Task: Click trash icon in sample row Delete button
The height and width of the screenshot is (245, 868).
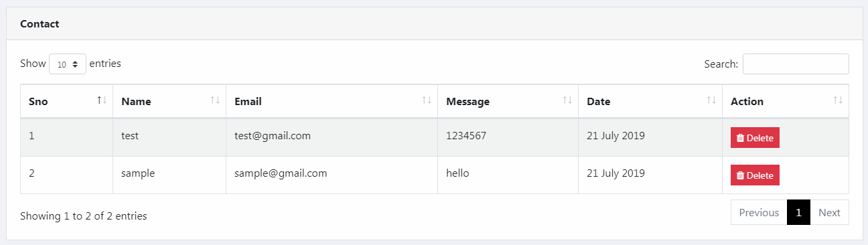Action: pyautogui.click(x=740, y=175)
